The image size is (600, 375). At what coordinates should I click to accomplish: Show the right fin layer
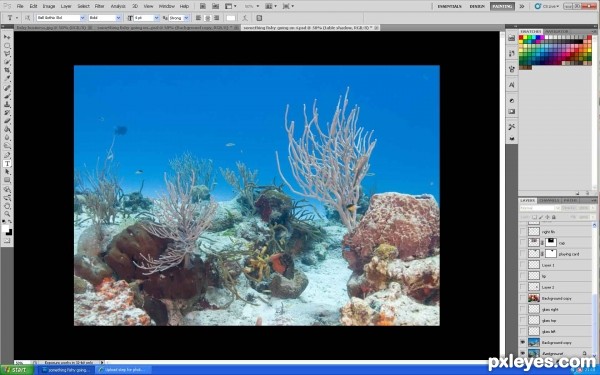(x=523, y=232)
